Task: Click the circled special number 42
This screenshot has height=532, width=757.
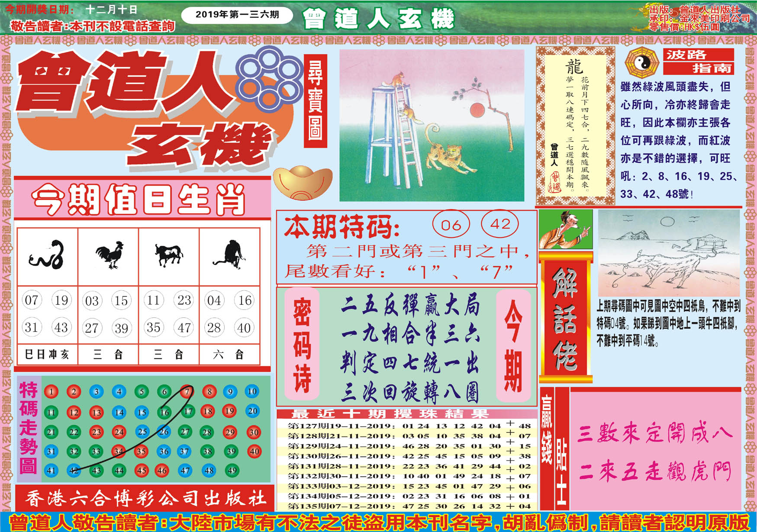Action: 500,224
